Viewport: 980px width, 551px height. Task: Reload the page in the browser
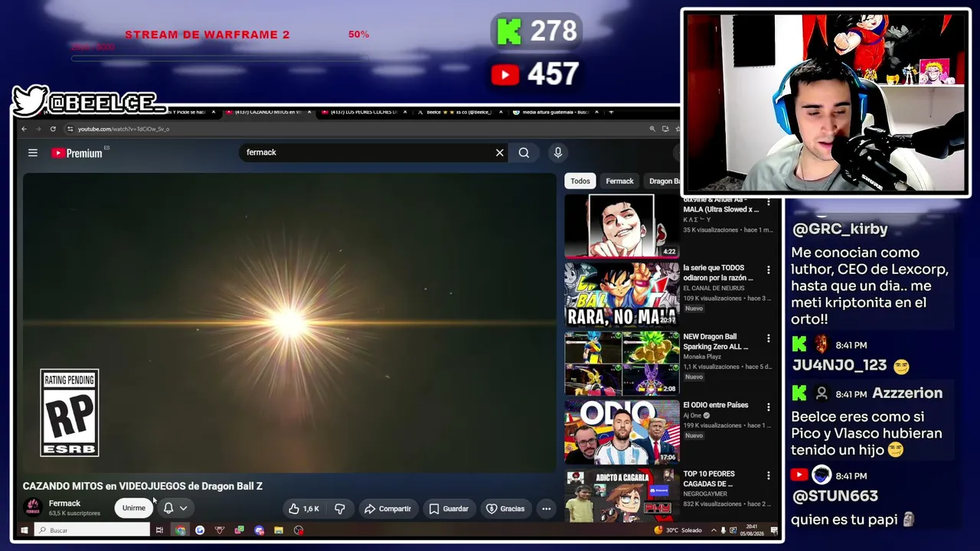point(53,129)
